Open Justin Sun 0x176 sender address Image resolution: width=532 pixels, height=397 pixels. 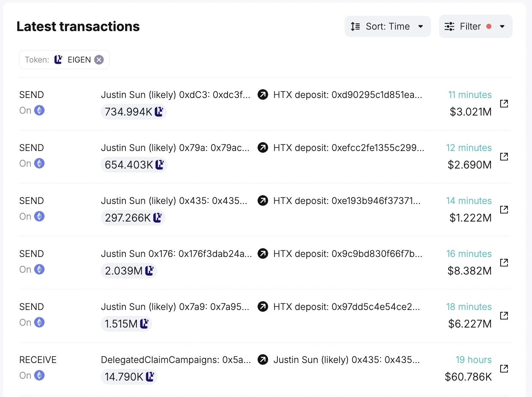tap(176, 254)
